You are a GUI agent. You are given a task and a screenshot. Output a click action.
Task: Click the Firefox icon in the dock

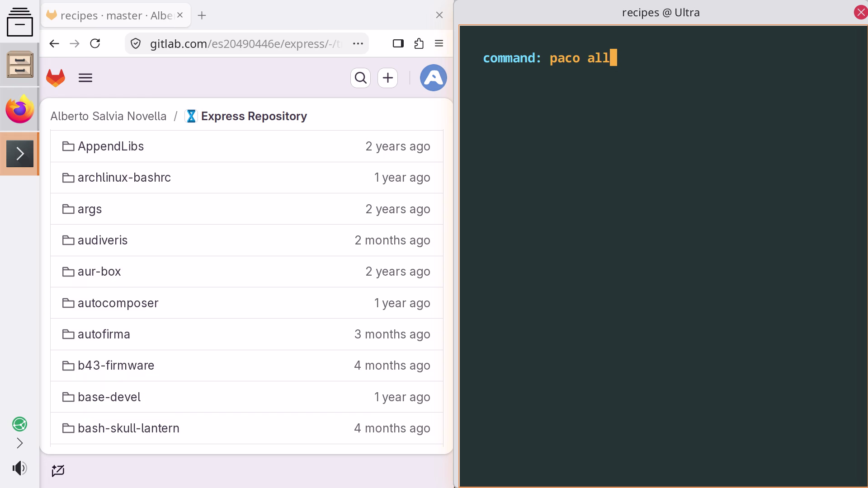pos(20,109)
